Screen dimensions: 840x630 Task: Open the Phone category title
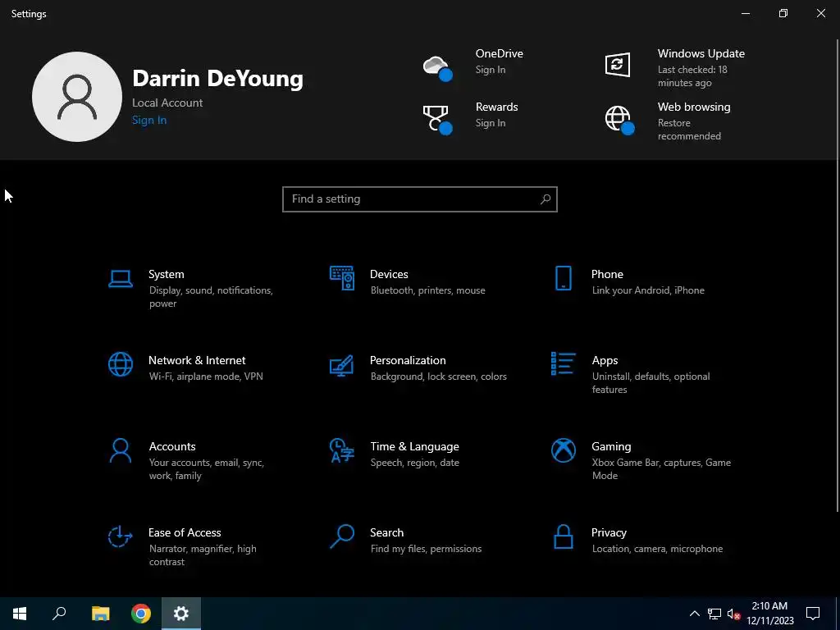coord(607,274)
